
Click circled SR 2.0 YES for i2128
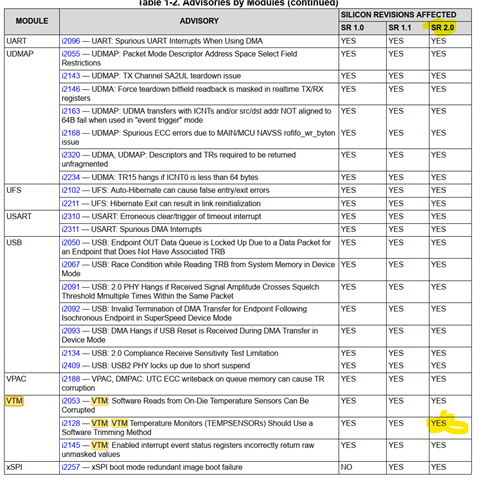click(438, 423)
